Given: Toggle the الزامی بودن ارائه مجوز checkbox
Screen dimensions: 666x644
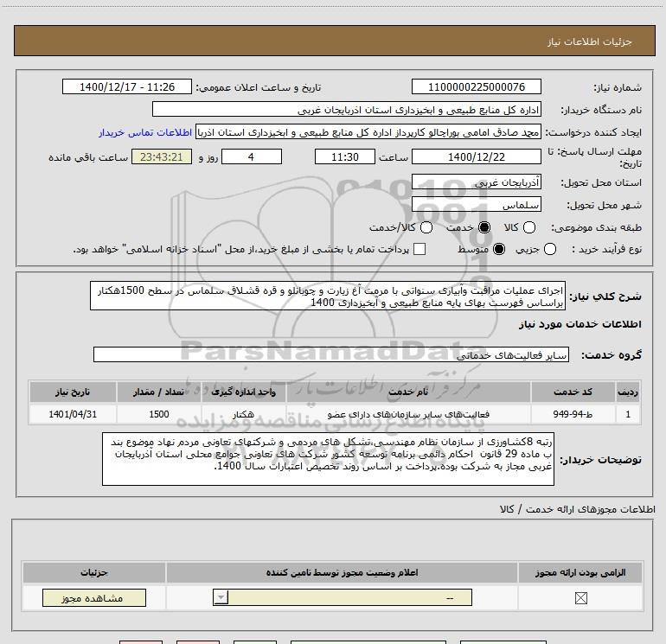Looking at the screenshot, I should pos(580,598).
